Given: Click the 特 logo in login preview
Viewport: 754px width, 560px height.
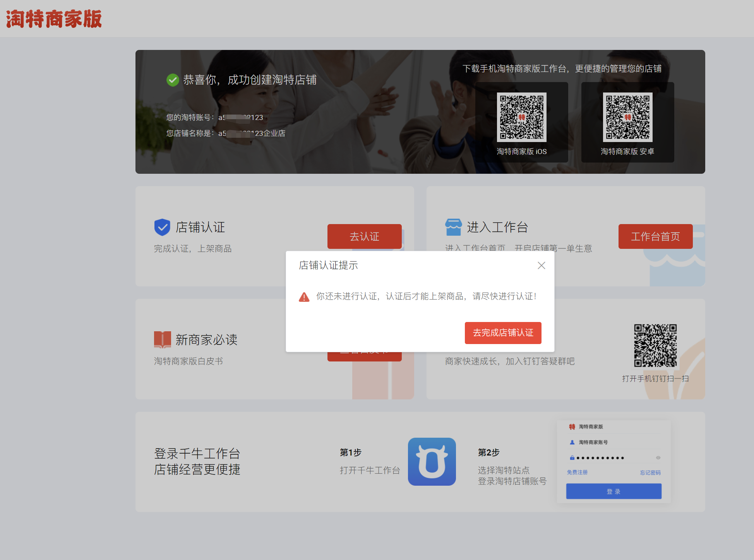Looking at the screenshot, I should [572, 426].
